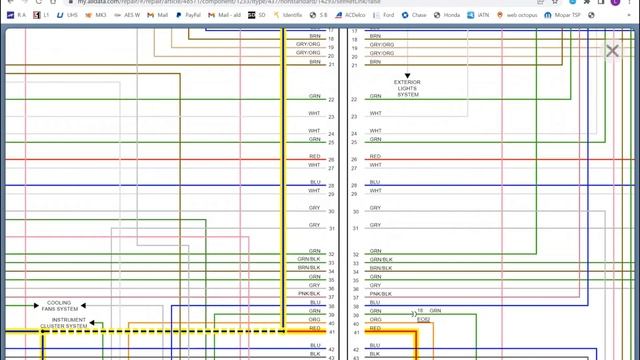The width and height of the screenshot is (640, 360).
Task: Click right BLU label at pin 28
Action: pyautogui.click(x=375, y=182)
